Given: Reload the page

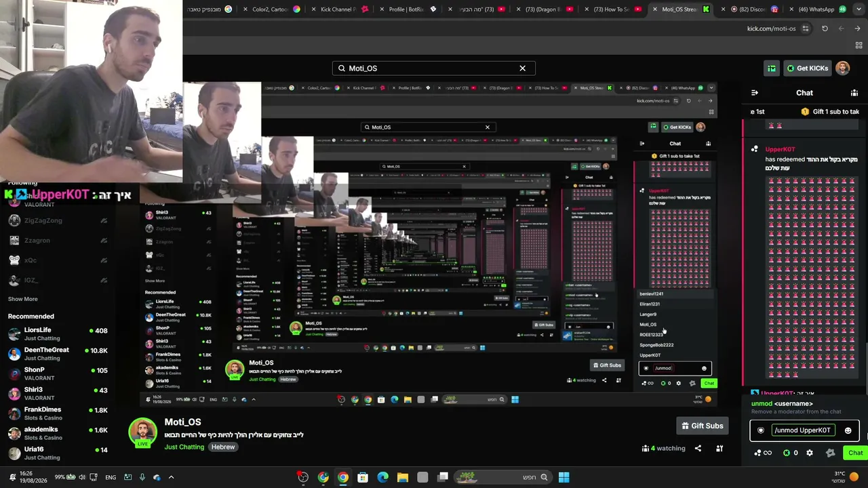Looking at the screenshot, I should (825, 28).
